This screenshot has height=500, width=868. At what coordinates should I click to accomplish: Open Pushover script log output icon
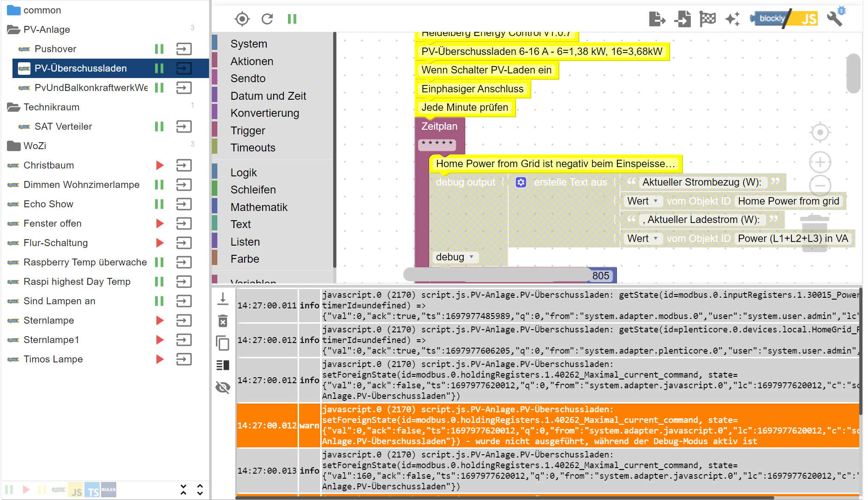pos(184,49)
